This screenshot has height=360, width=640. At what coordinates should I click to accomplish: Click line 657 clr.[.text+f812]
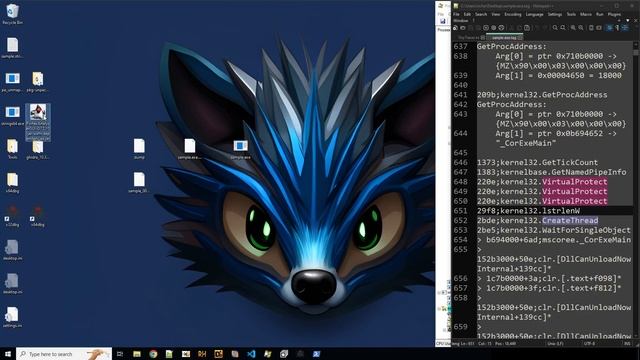(549, 288)
